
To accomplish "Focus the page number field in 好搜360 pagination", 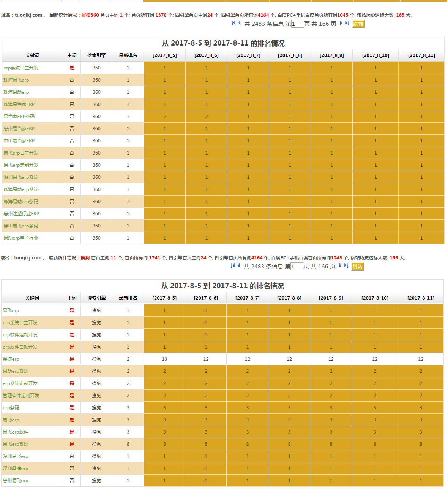I will click(297, 24).
